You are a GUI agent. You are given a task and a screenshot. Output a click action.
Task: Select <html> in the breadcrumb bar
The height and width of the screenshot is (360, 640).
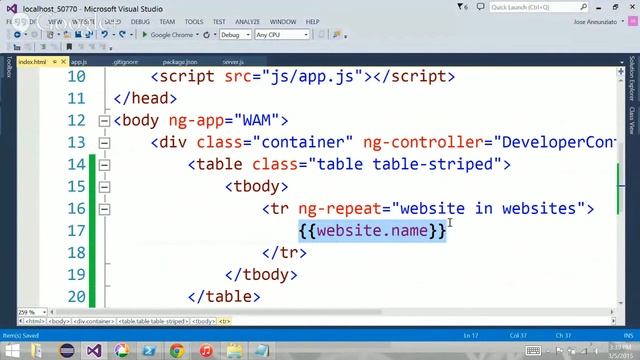[x=35, y=322]
